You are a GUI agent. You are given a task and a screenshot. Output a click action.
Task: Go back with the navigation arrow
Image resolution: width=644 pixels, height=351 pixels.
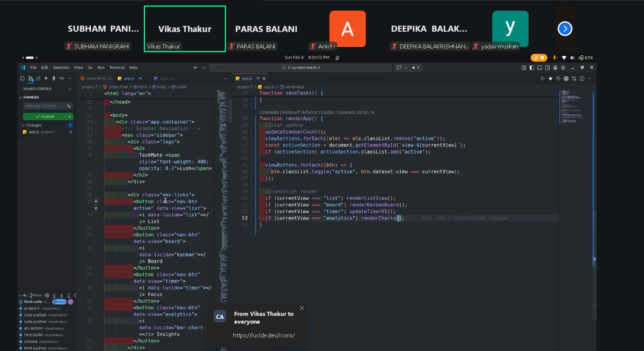pos(195,68)
